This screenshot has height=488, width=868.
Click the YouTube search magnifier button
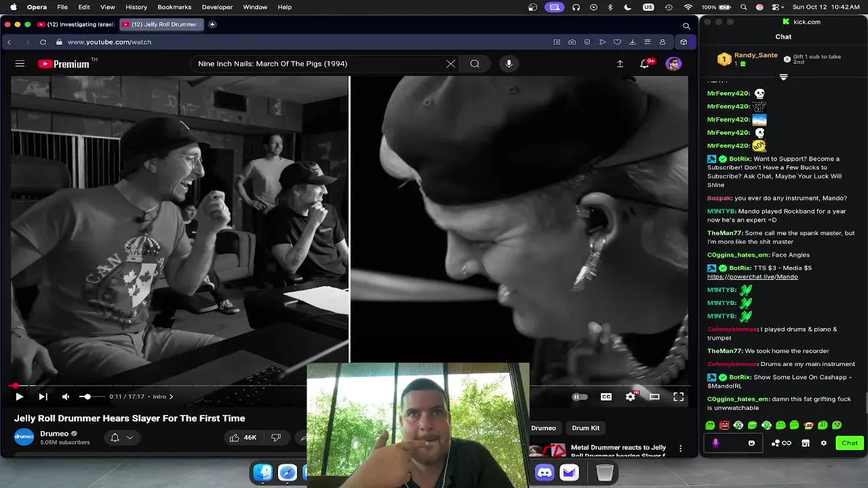click(475, 64)
